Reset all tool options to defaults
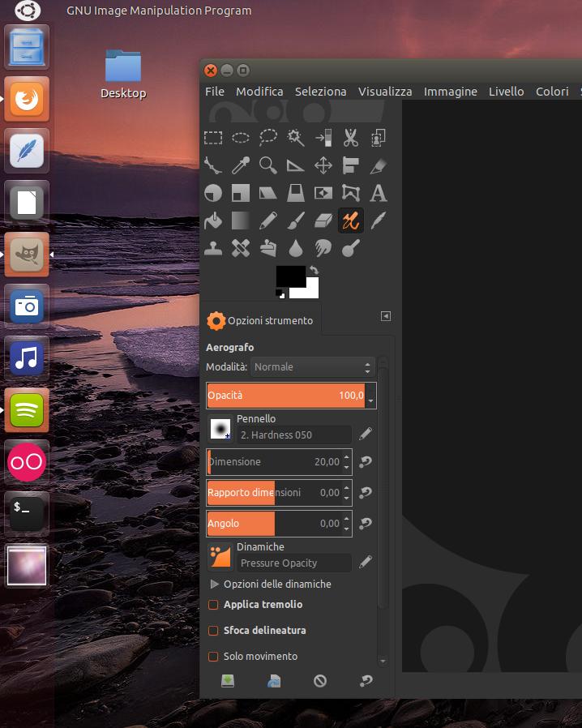Image resolution: width=582 pixels, height=728 pixels. (x=366, y=681)
